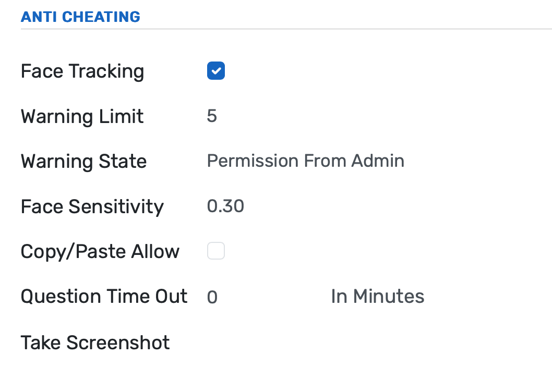Select the Face Sensitivity label
This screenshot has width=552, height=392.
[92, 206]
